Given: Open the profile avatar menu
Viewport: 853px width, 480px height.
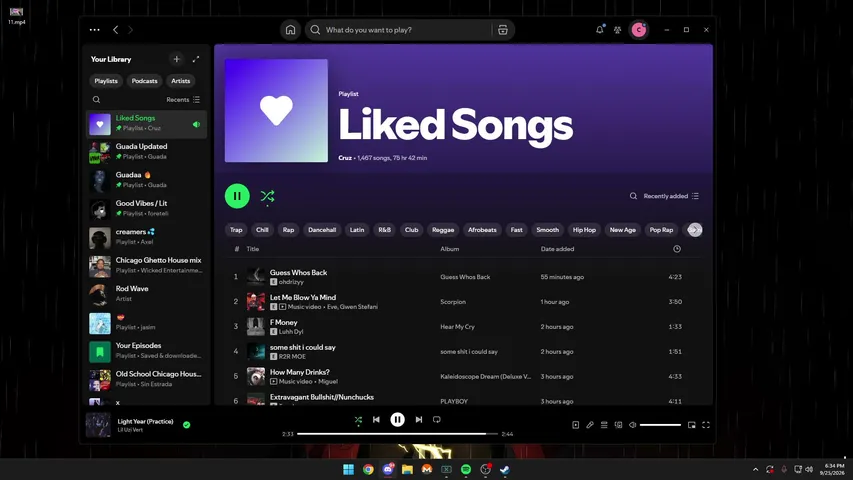Looking at the screenshot, I should (x=639, y=30).
